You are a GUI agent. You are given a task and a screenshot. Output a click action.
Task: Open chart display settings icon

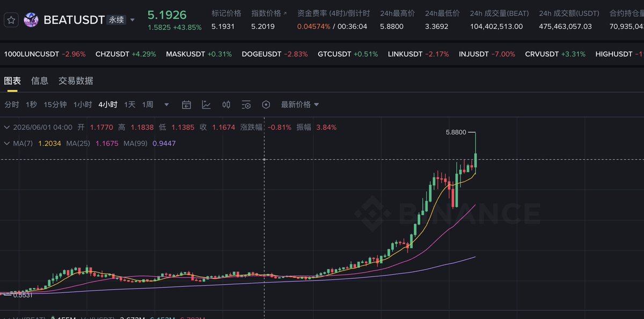click(x=246, y=105)
